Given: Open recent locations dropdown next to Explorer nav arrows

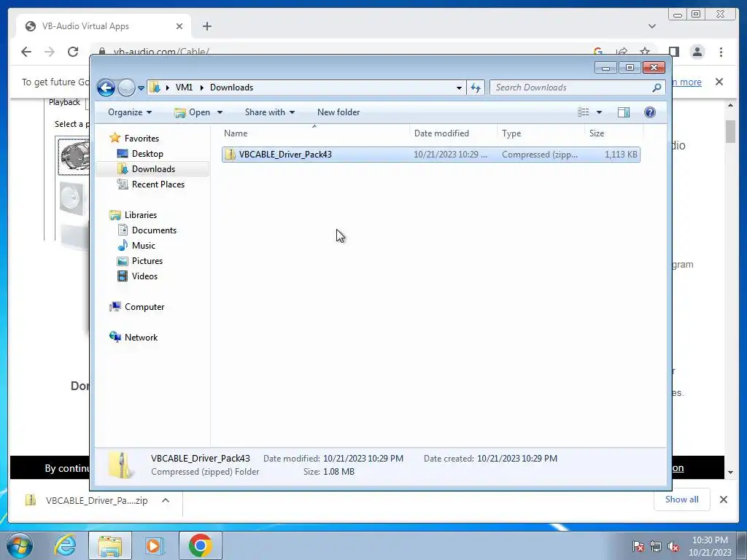Looking at the screenshot, I should [141, 88].
